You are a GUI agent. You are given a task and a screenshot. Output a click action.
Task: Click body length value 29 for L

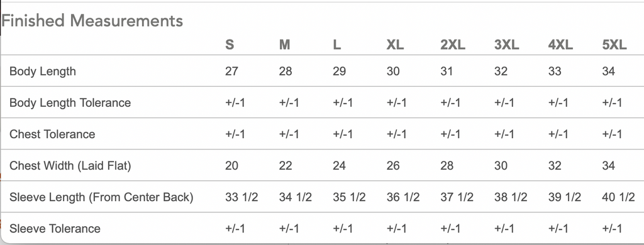coord(339,71)
